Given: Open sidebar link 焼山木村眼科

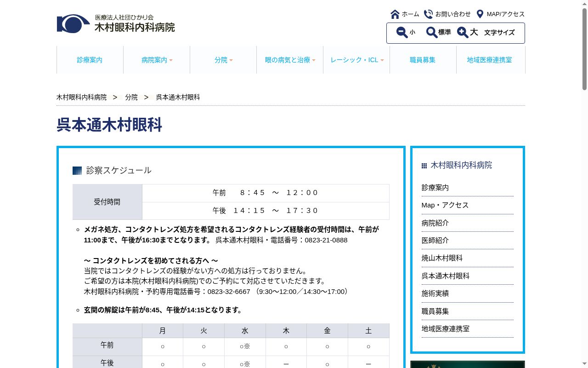Looking at the screenshot, I should 442,258.
